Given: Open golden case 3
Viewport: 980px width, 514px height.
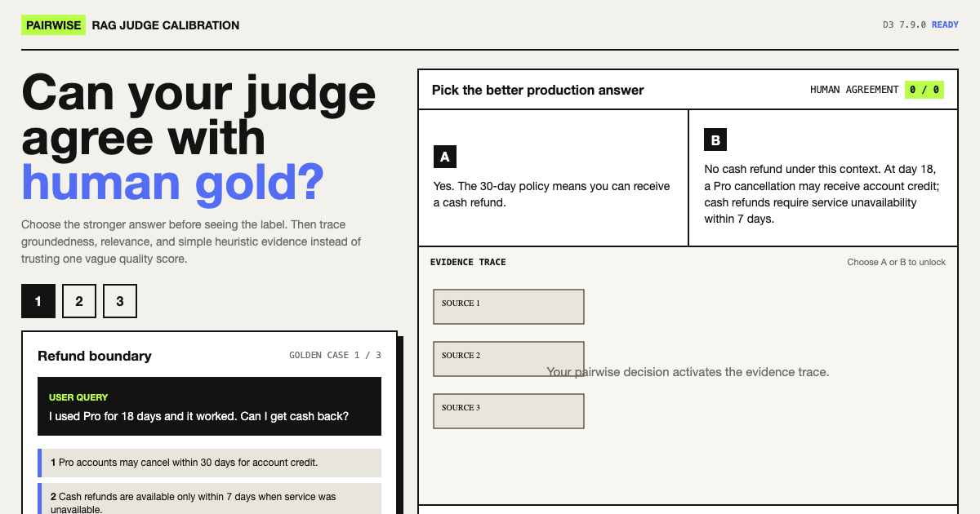Looking at the screenshot, I should (120, 301).
